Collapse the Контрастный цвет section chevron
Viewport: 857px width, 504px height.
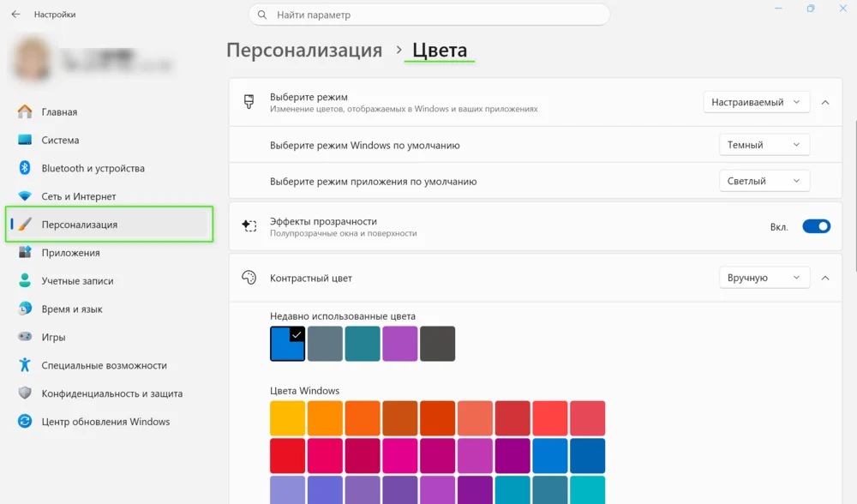click(825, 278)
